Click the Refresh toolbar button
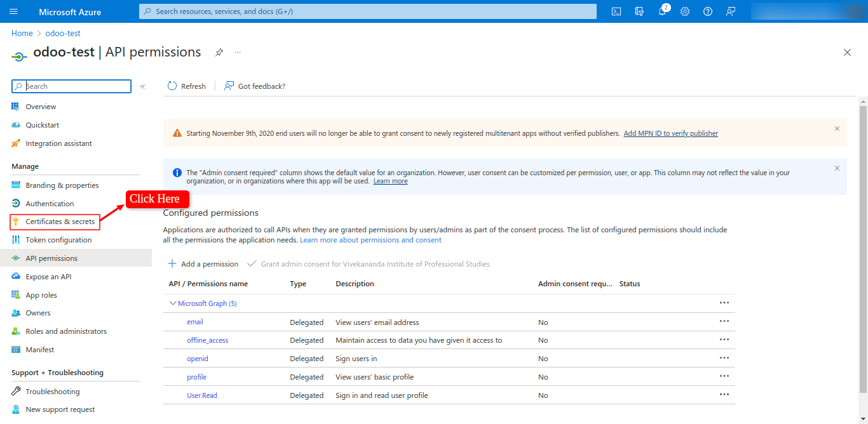This screenshot has width=868, height=424. coord(187,86)
